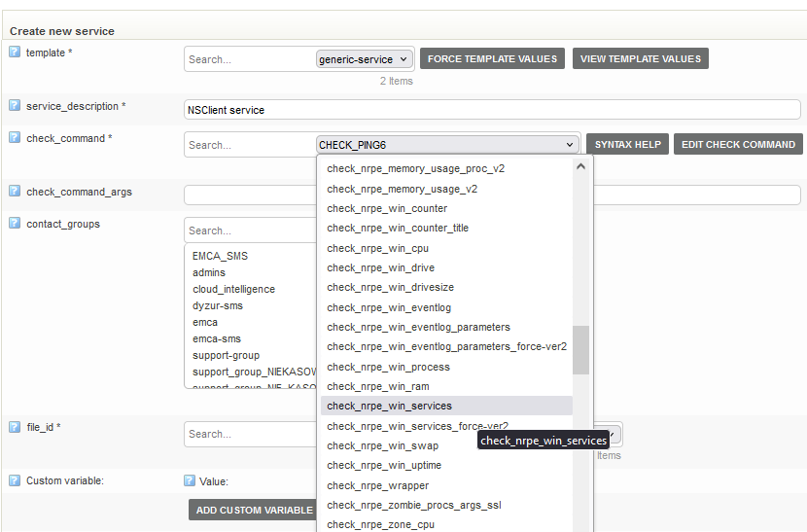This screenshot has width=807, height=532.
Task: Select admins in contact groups list
Action: tap(209, 273)
